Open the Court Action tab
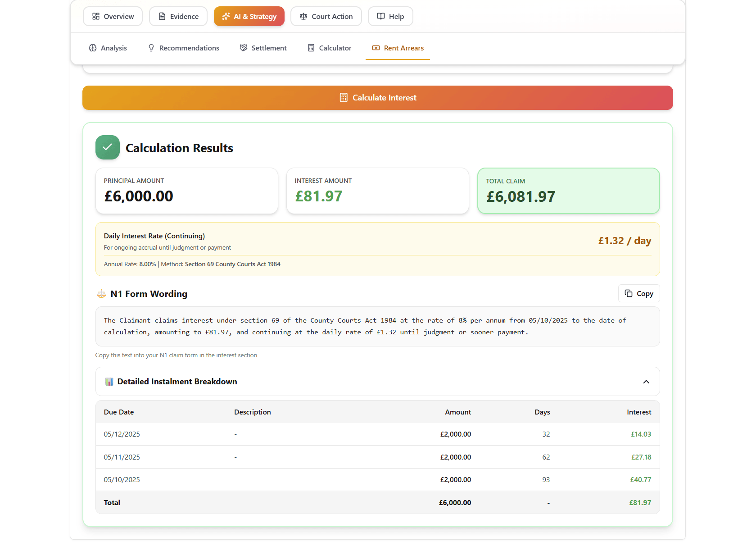This screenshot has height=542, width=756. (x=326, y=16)
